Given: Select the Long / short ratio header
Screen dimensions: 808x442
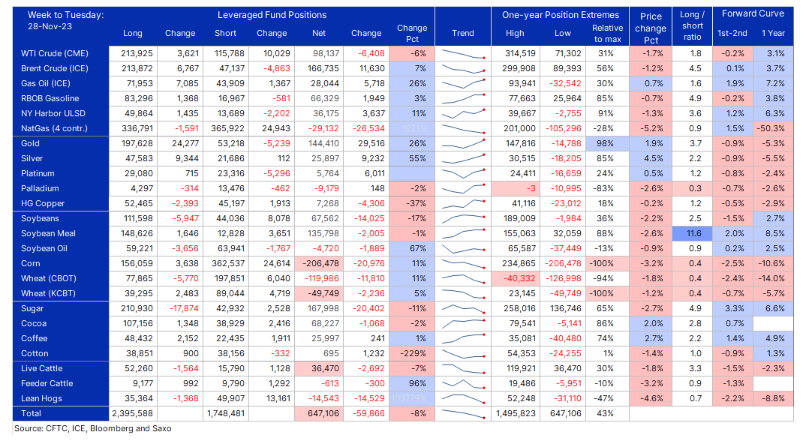Looking at the screenshot, I should (692, 26).
